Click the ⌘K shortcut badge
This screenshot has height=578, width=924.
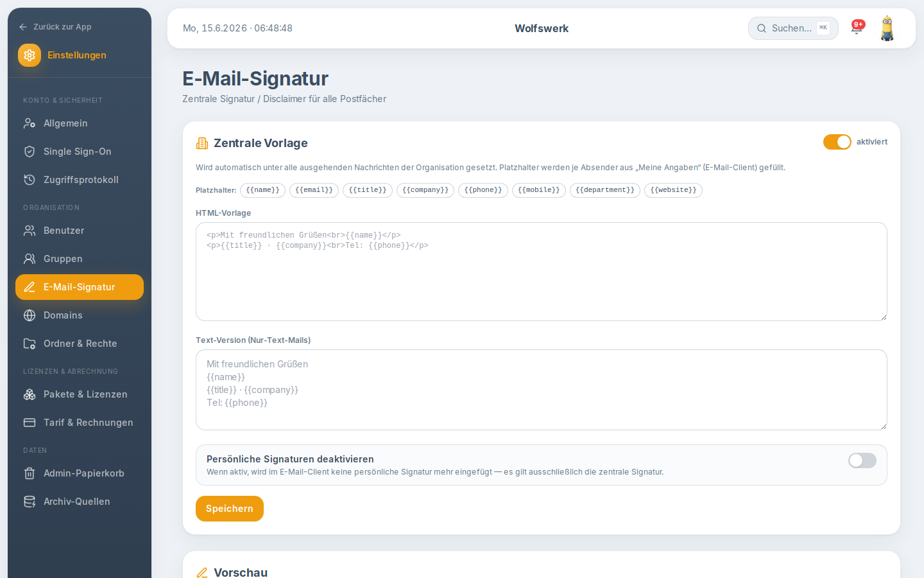(823, 28)
